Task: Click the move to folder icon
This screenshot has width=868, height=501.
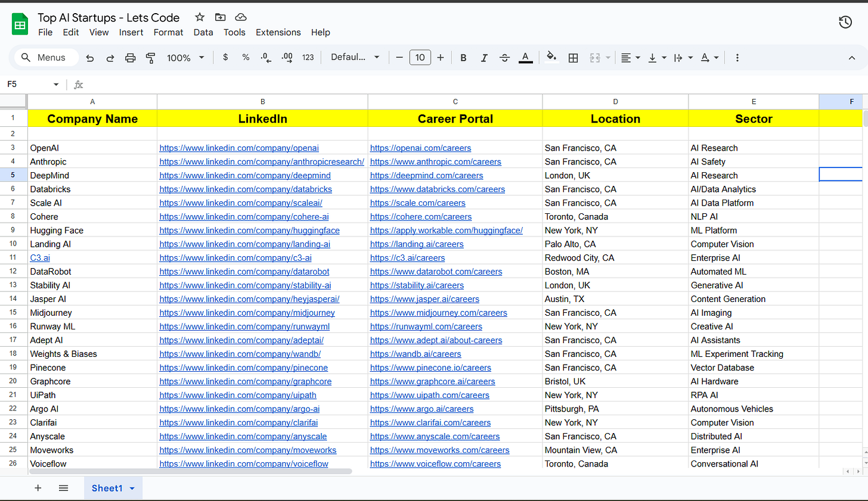Action: point(221,17)
